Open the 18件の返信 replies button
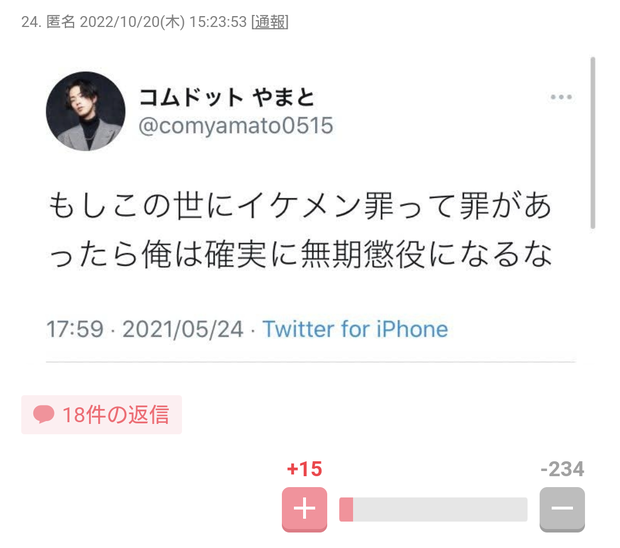The width and height of the screenshot is (620, 548). point(102,415)
